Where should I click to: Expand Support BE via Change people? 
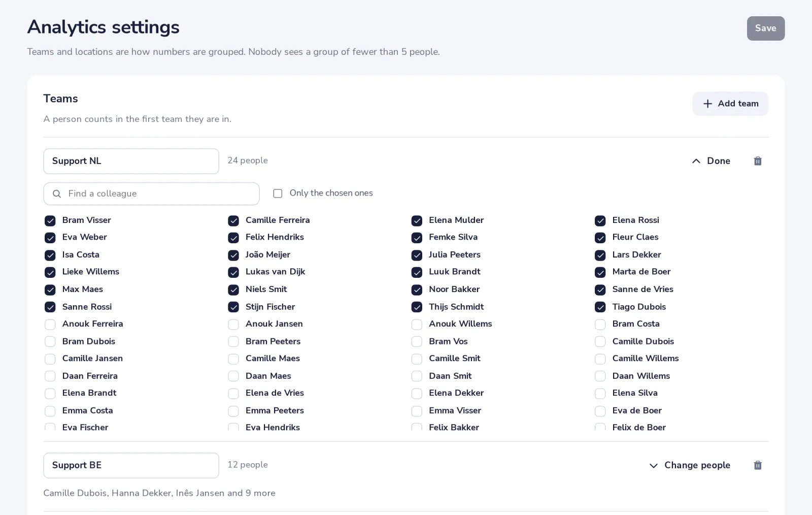[690, 465]
